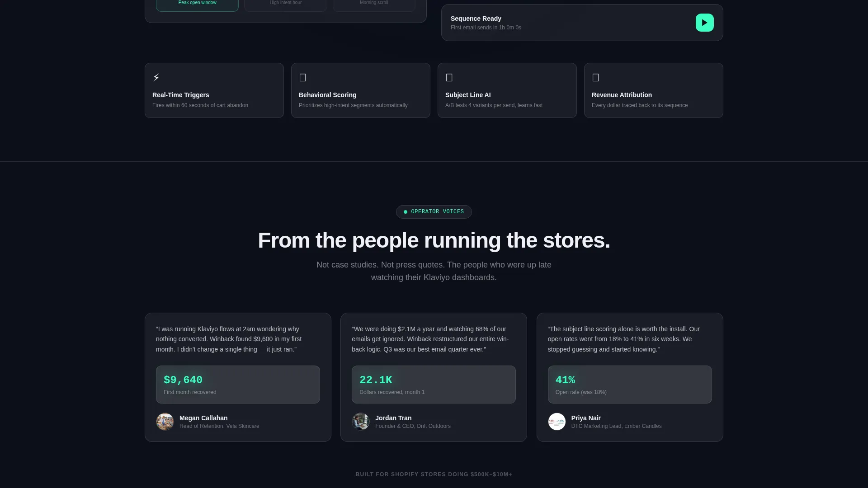Screen dimensions: 868x488
Task: Click the name Megan Callahan
Action: click(203, 418)
